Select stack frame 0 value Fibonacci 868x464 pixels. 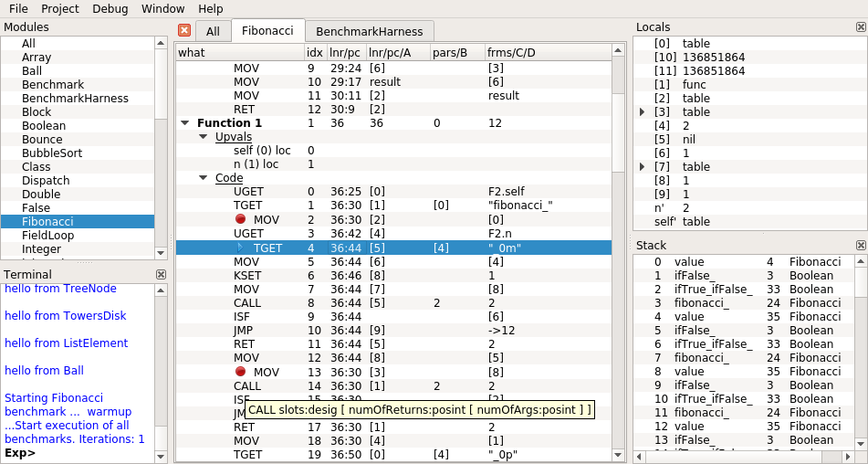[744, 261]
